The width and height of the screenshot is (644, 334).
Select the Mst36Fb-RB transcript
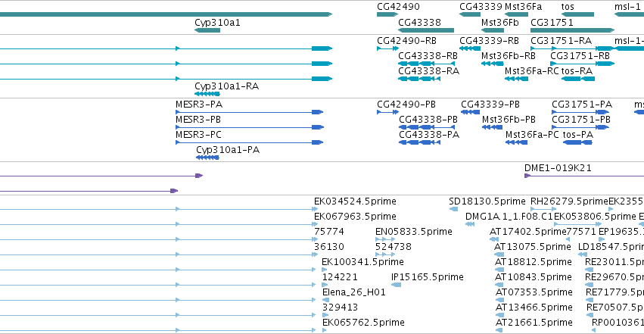pos(493,64)
